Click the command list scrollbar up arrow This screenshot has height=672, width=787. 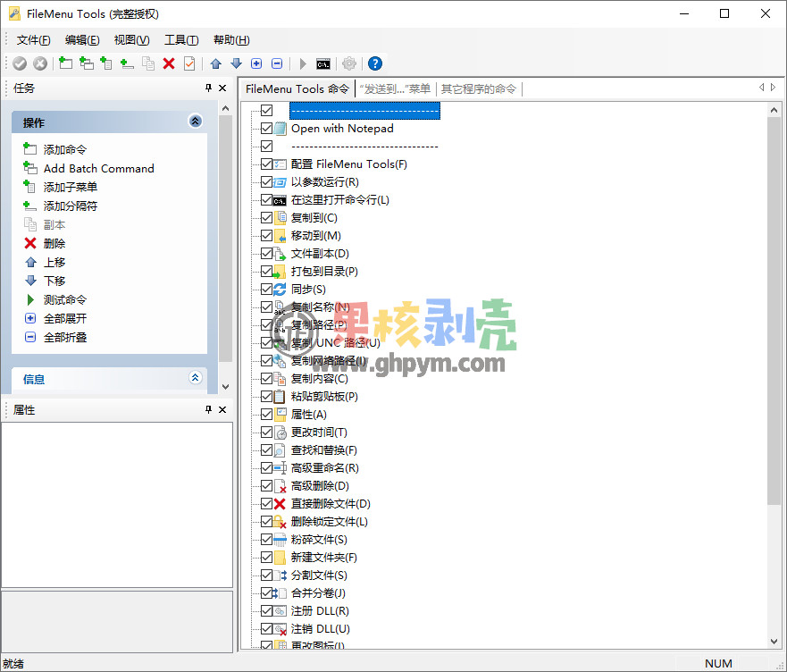774,110
